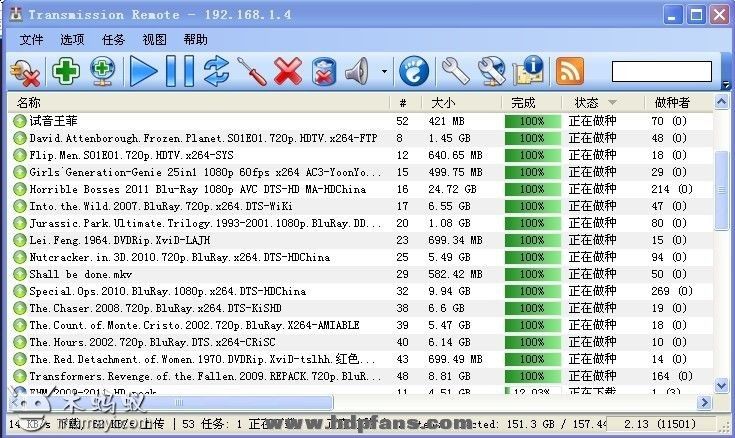Pause the torrent with the blue pause icon
735x438 pixels.
click(180, 71)
